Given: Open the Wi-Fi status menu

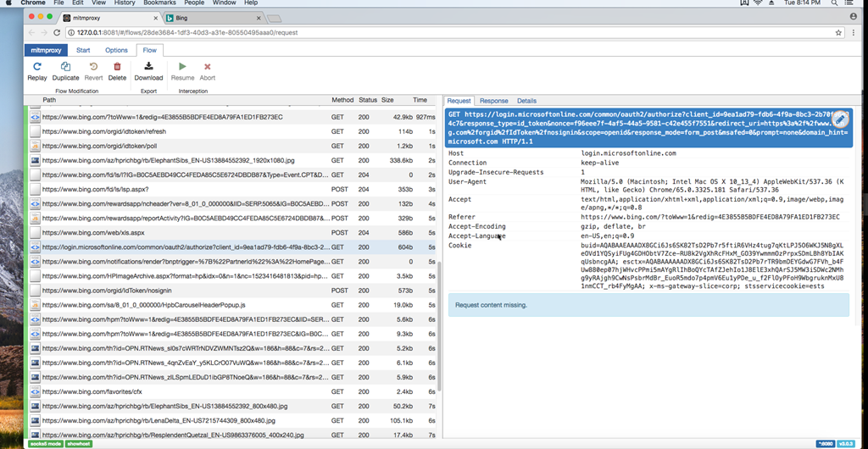Looking at the screenshot, I should tap(759, 3).
